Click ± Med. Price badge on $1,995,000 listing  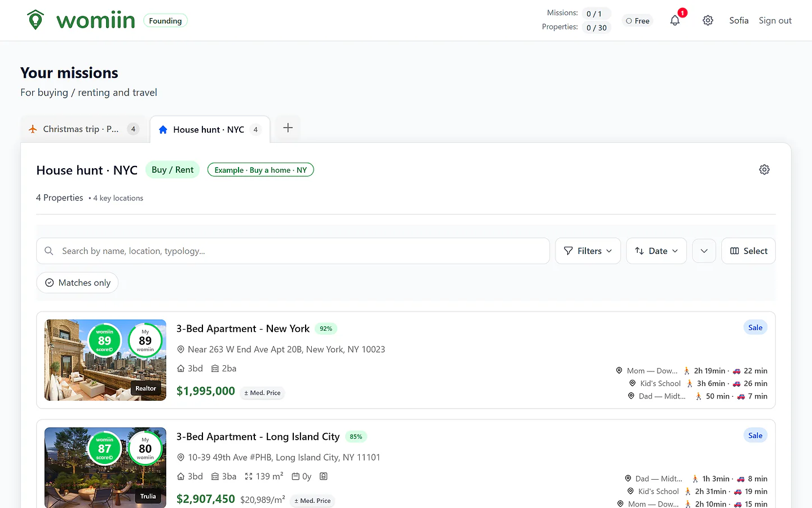point(262,393)
